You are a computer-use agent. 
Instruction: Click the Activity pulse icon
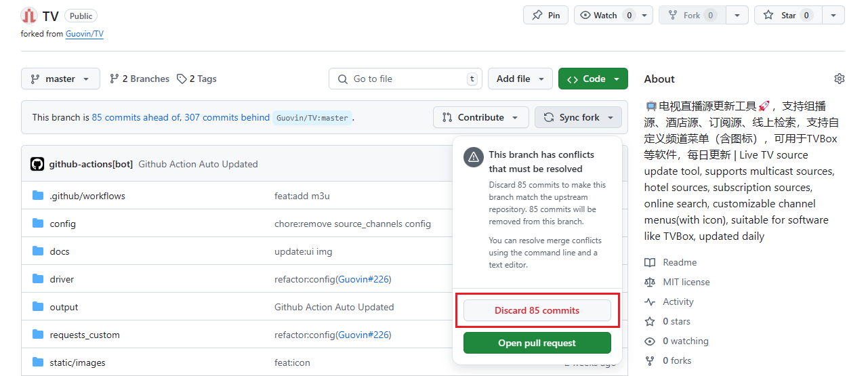tap(650, 301)
